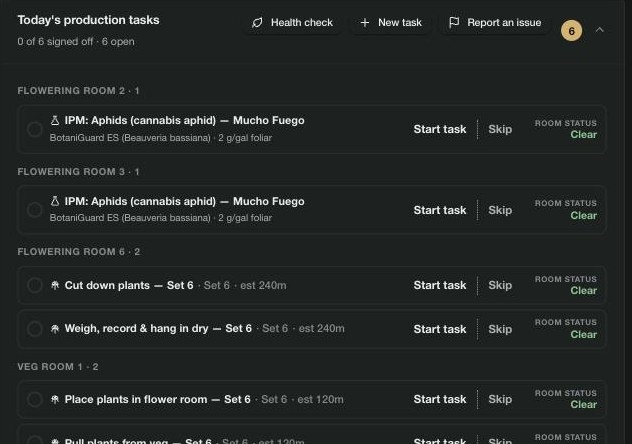The width and height of the screenshot is (632, 444).
Task: Click the plant icon beside Cut down plants
Action: pyautogui.click(x=55, y=286)
